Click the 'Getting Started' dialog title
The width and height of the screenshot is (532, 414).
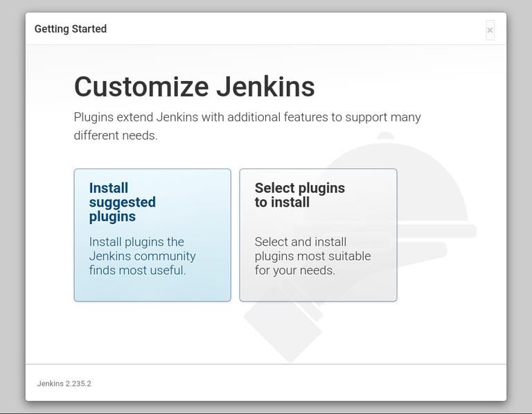71,29
